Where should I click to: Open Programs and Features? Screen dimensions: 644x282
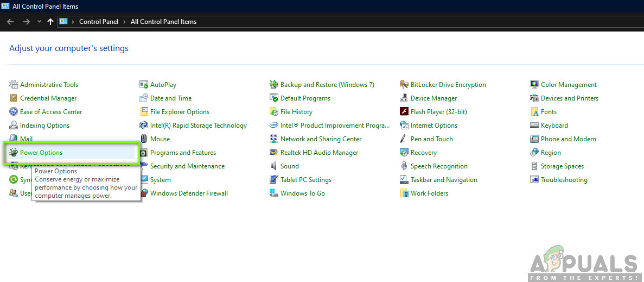point(183,153)
